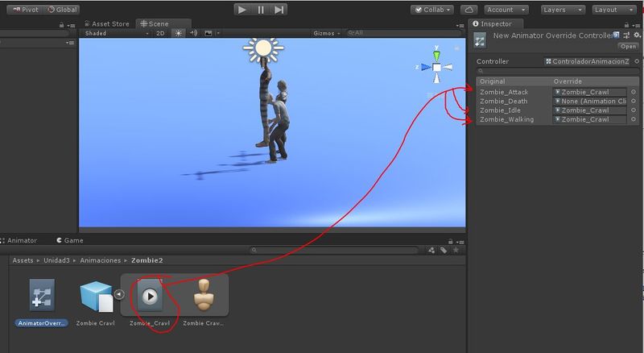Switch to the Animator tab
The width and height of the screenshot is (644, 353).
point(19,240)
